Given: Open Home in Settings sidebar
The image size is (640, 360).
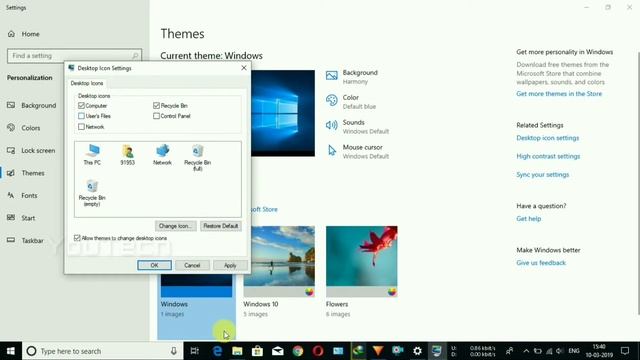Looking at the screenshot, I should coord(24,34).
